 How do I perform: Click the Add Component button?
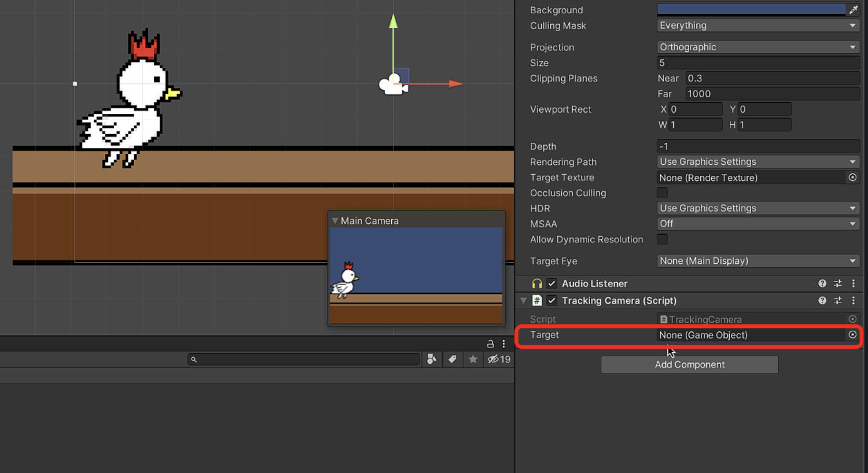pyautogui.click(x=690, y=364)
